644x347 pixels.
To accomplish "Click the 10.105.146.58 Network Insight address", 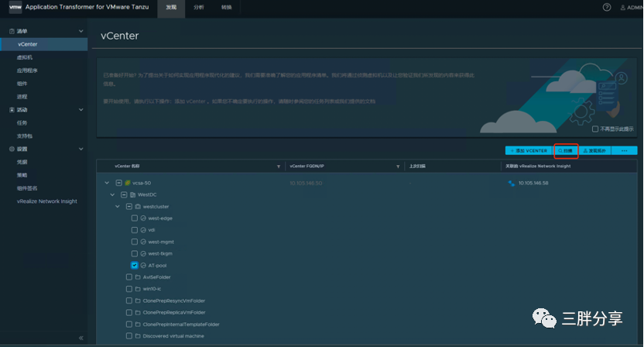I will coord(533,184).
